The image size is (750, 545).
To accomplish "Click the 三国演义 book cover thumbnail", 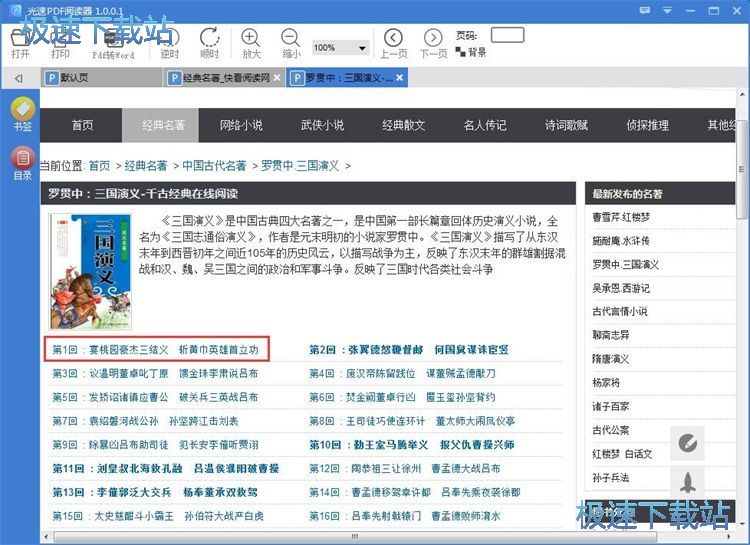I will (x=90, y=271).
